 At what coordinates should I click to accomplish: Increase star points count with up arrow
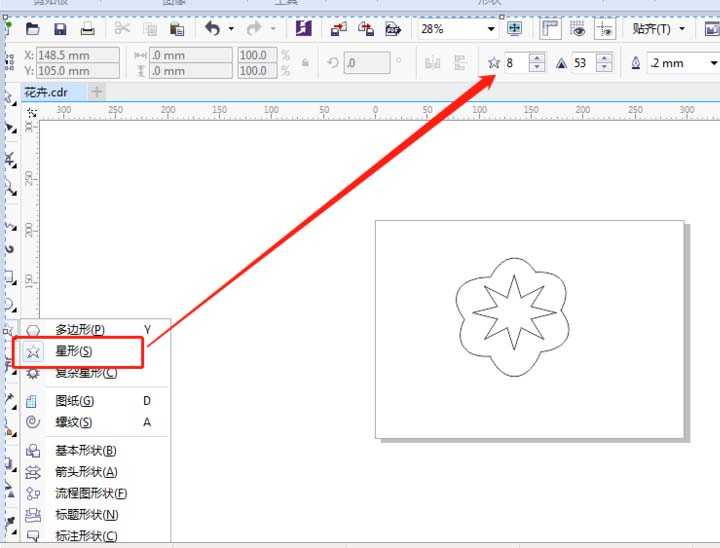(x=537, y=58)
